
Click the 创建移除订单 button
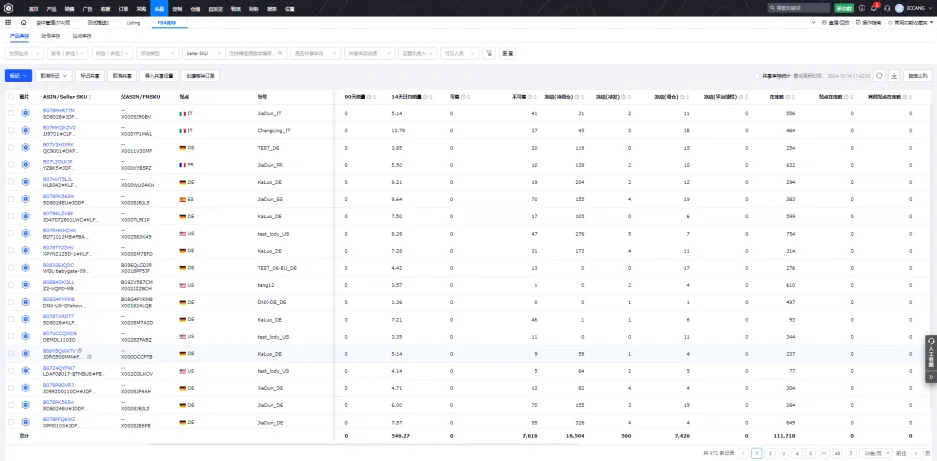200,76
